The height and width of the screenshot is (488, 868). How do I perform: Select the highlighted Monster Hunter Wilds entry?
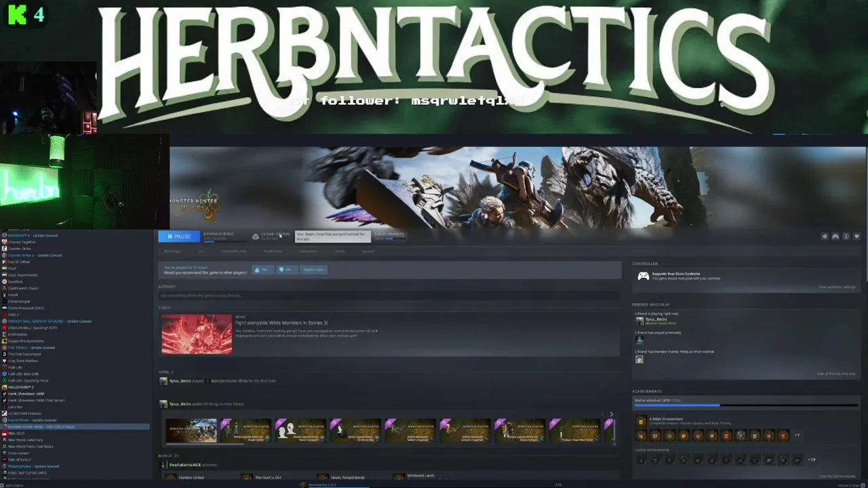click(x=75, y=426)
